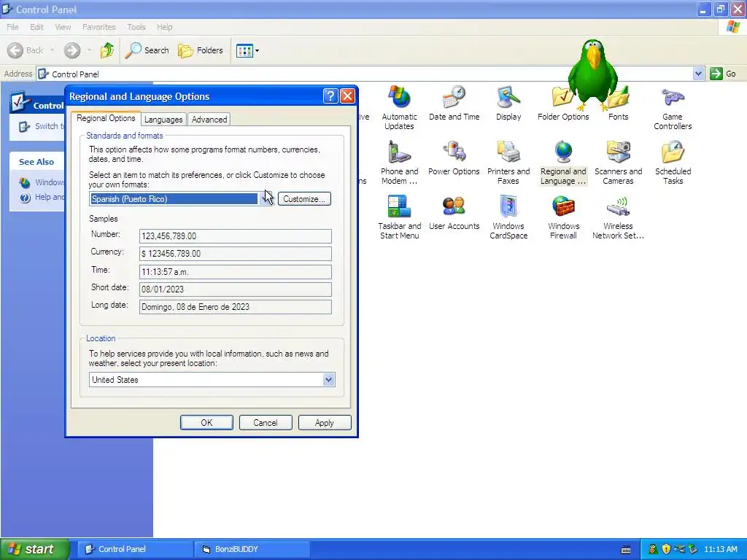
Task: Select the Regional and Language icon
Action: [x=563, y=163]
